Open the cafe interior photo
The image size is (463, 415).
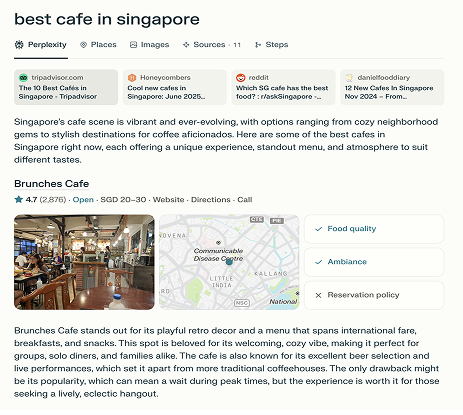[x=84, y=262]
